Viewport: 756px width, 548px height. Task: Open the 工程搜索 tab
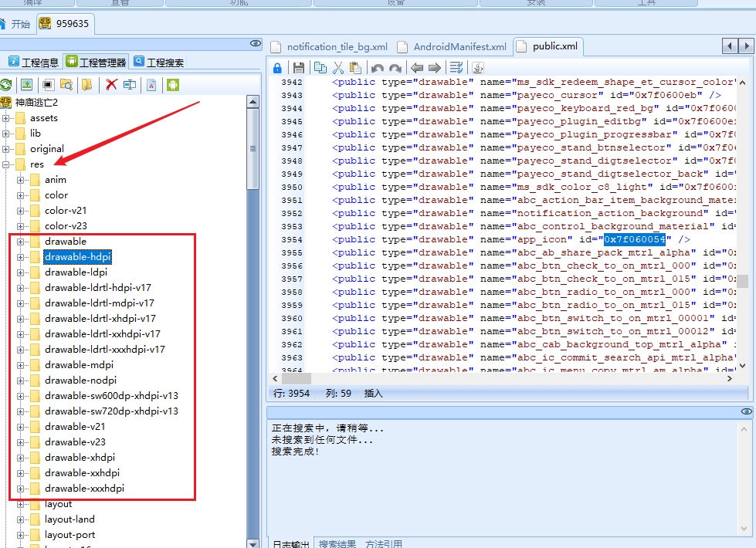point(159,63)
